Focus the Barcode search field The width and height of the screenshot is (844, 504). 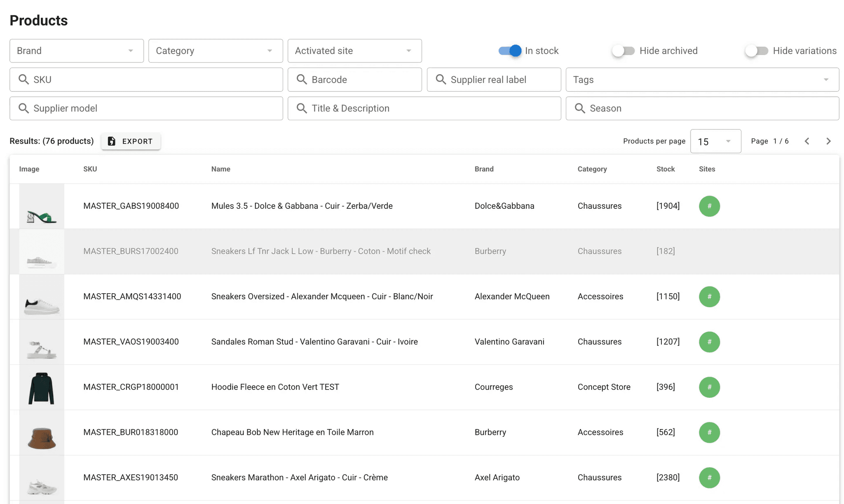[355, 79]
